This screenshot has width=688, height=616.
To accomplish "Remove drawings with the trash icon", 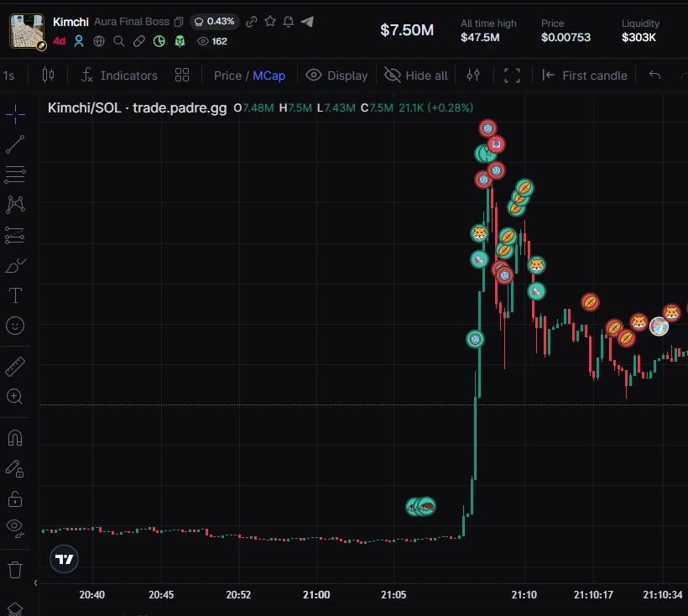I will tap(15, 570).
